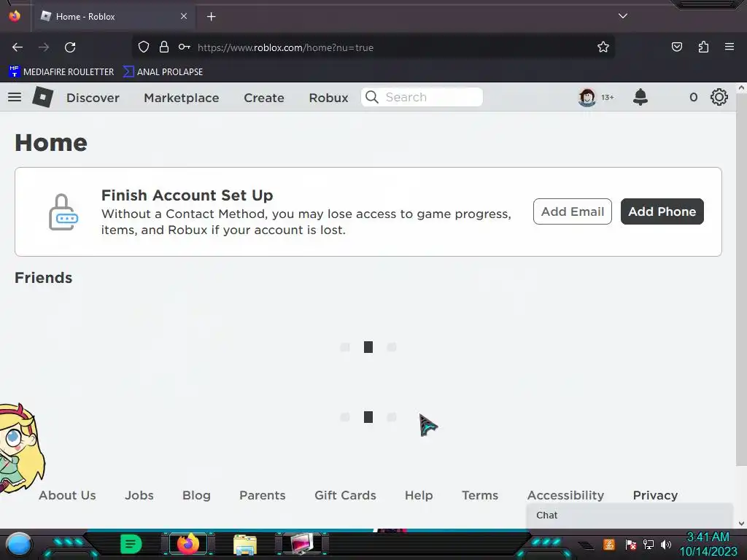The image size is (747, 560).
Task: Click the site security padlock icon
Action: [164, 47]
